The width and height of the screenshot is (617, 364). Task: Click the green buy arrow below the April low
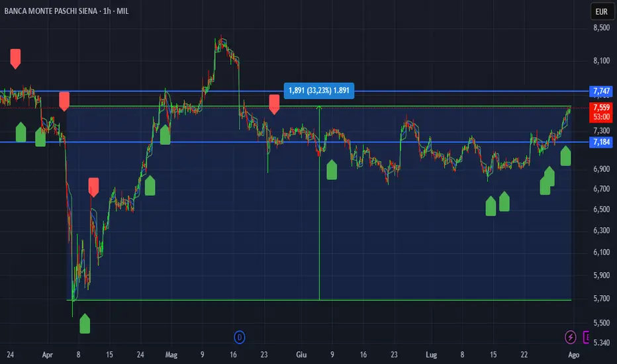(85, 324)
